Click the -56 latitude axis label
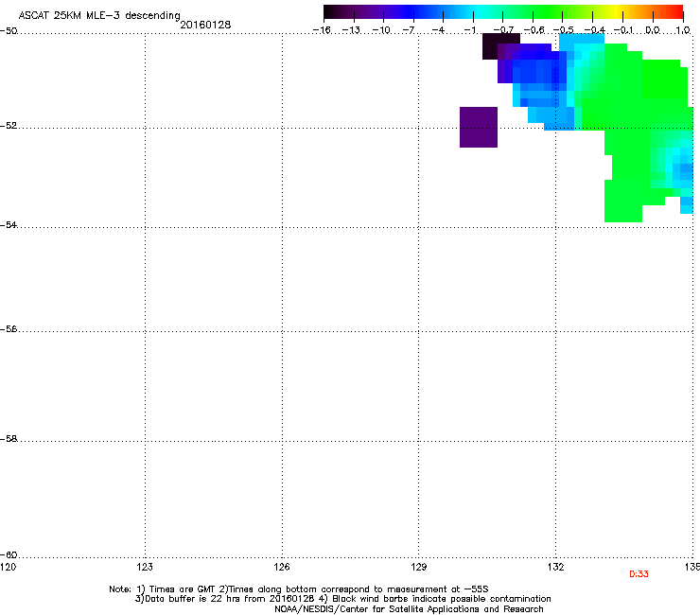The width and height of the screenshot is (700, 615). 9,329
